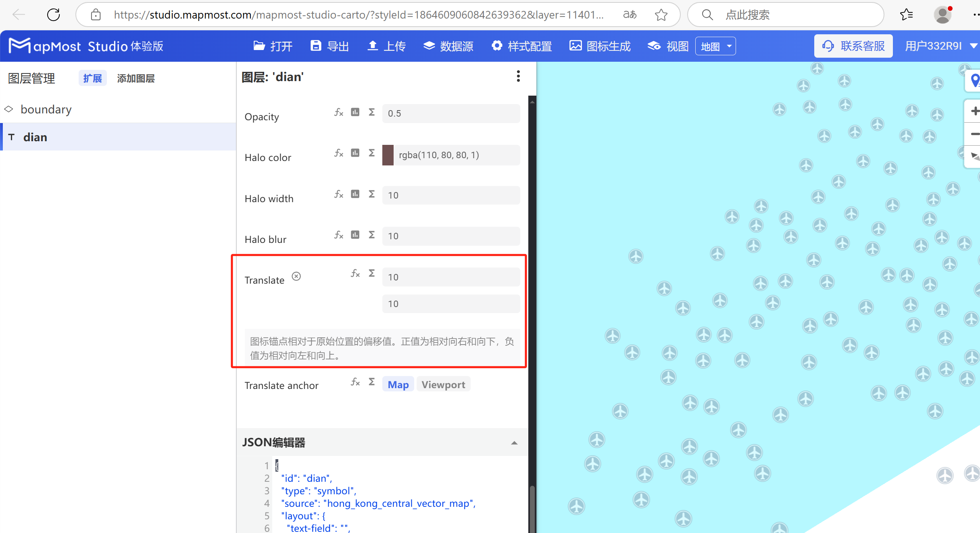
Task: Switch to 视图 view
Action: click(x=667, y=46)
